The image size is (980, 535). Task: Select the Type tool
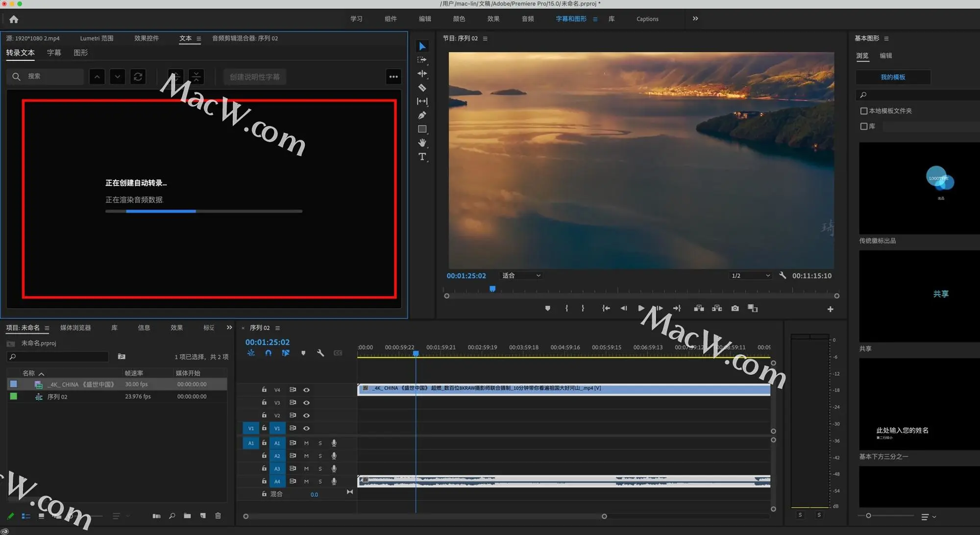click(x=422, y=157)
